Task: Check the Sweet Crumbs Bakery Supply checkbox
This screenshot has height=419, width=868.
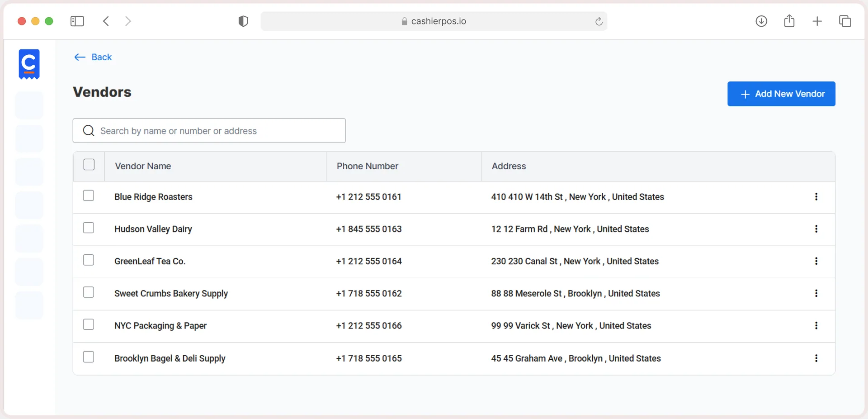Action: point(89,292)
